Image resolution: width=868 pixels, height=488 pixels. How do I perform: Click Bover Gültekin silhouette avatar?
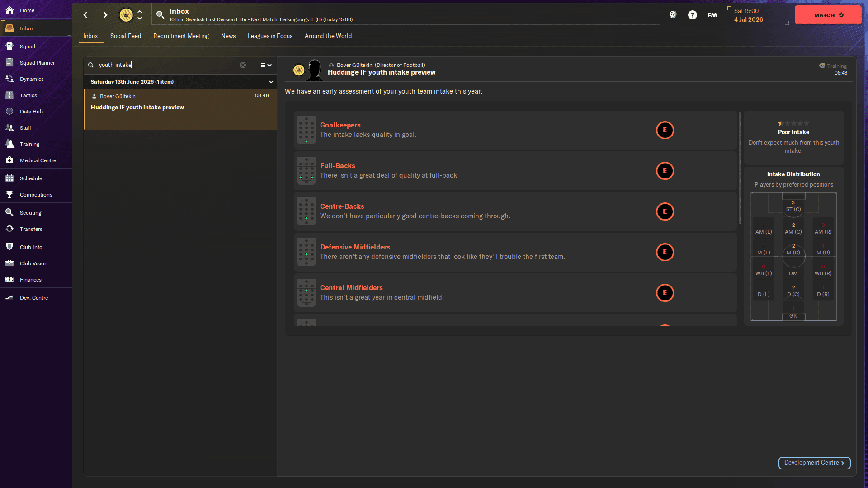click(315, 70)
